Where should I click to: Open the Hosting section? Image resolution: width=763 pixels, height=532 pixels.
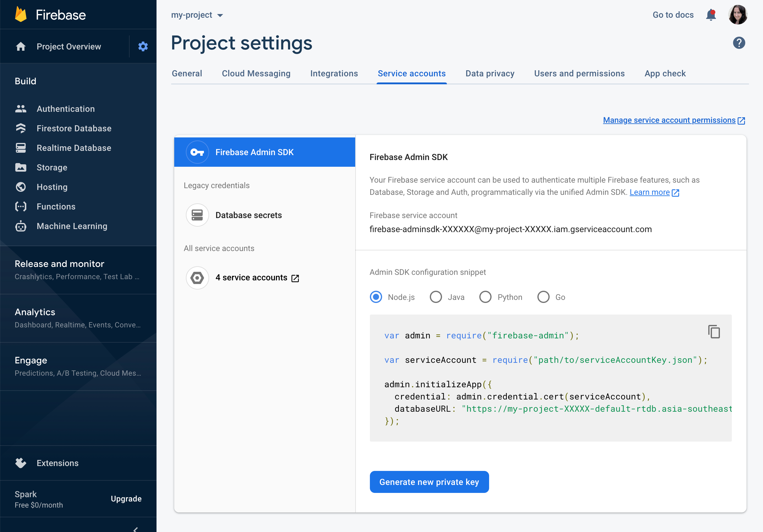52,187
